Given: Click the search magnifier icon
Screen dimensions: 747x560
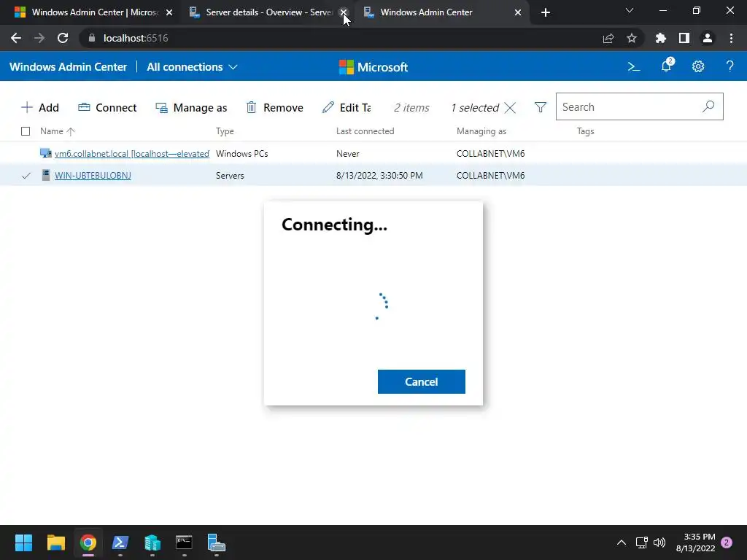Looking at the screenshot, I should [x=708, y=106].
